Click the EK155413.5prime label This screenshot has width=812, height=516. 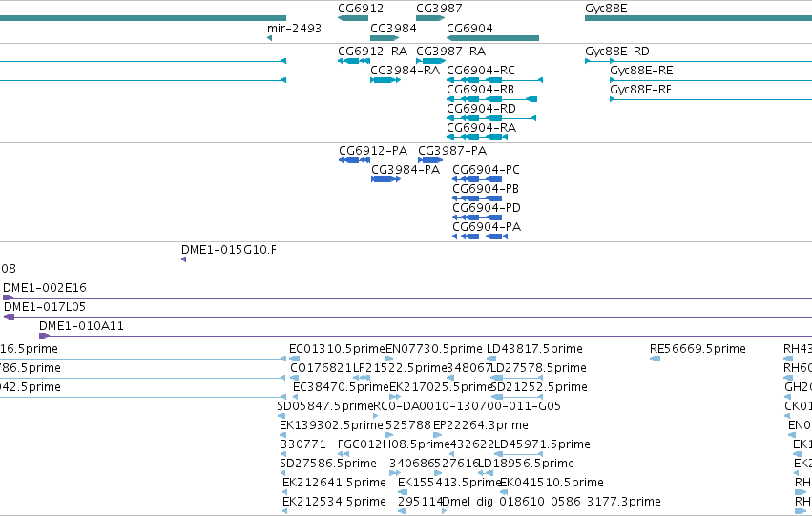449,483
